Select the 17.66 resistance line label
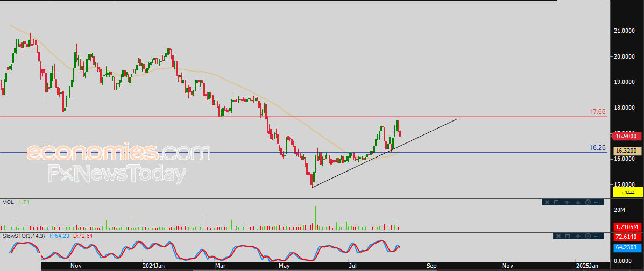Viewport: 644px width, 271px height. click(x=598, y=112)
